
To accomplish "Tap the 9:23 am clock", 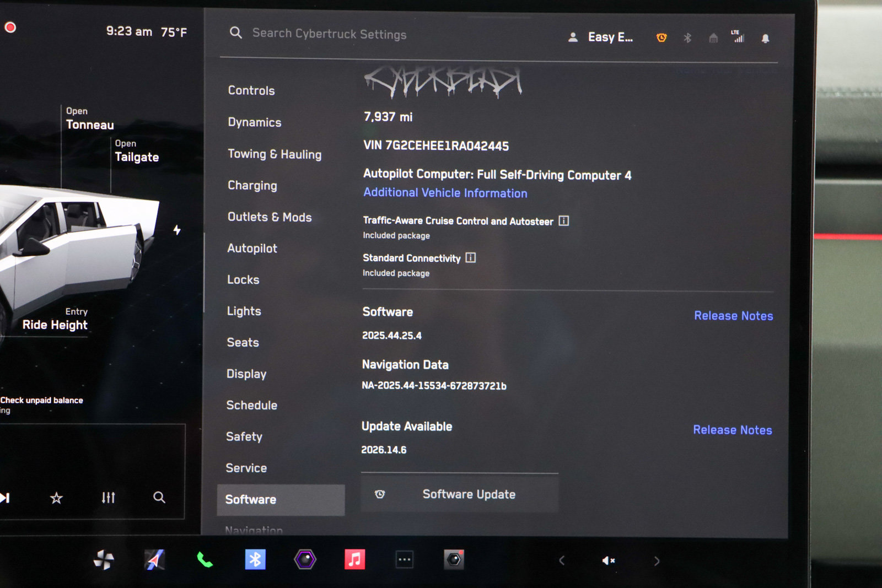I will pos(129,31).
